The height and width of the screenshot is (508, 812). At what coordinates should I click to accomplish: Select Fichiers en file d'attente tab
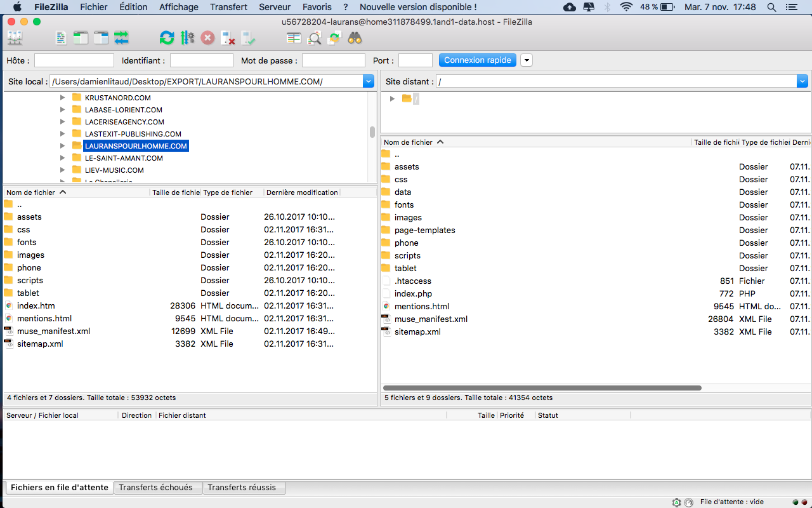click(60, 488)
